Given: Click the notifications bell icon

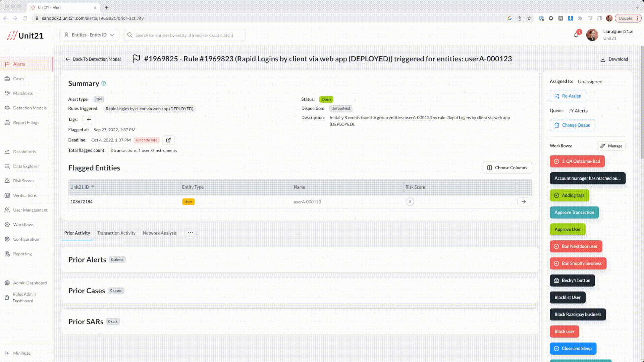Looking at the screenshot, I should point(576,35).
